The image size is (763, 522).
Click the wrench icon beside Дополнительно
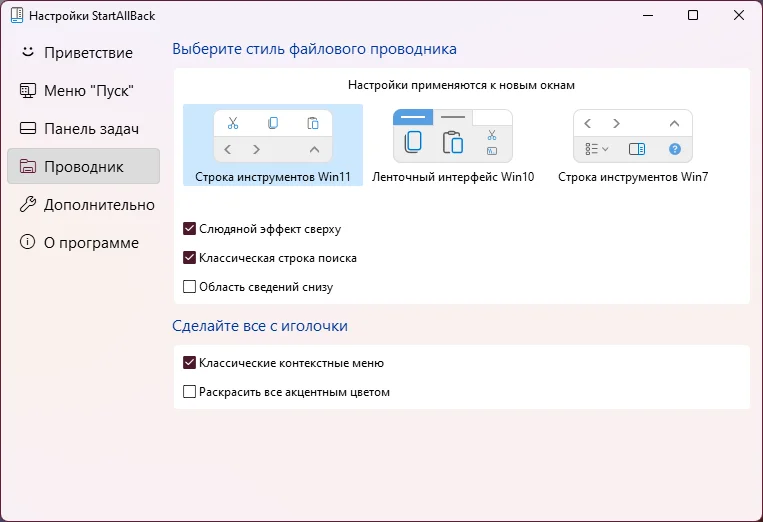tap(28, 204)
